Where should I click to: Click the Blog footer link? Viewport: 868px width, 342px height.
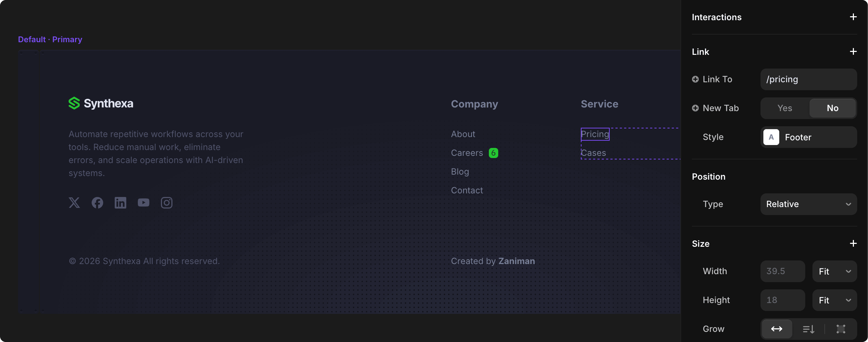[x=460, y=172]
